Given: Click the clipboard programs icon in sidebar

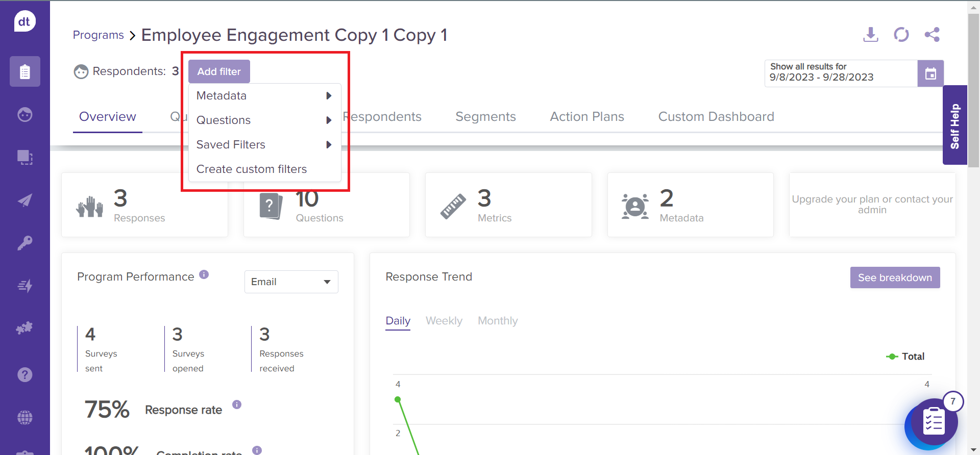Looking at the screenshot, I should pos(24,71).
